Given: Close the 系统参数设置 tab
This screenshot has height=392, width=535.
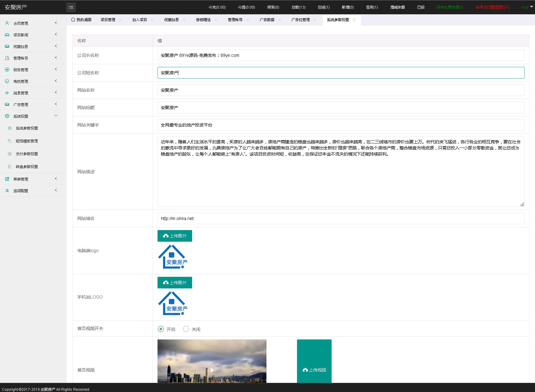Looking at the screenshot, I should (354, 20).
